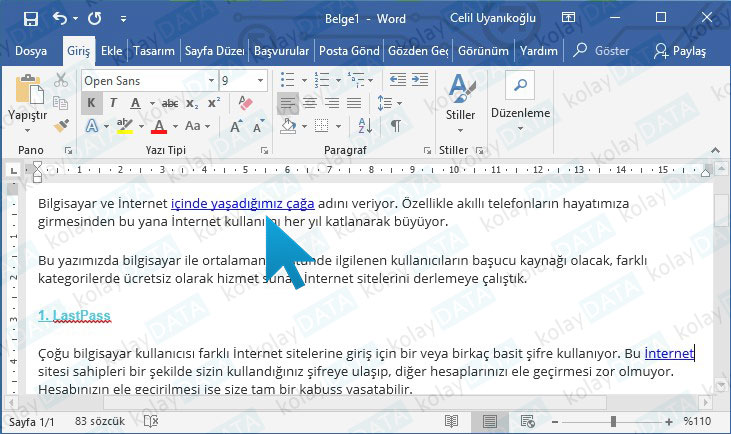This screenshot has width=731, height=434.
Task: Collapse the ribbon with the up arrow
Action: [x=715, y=150]
